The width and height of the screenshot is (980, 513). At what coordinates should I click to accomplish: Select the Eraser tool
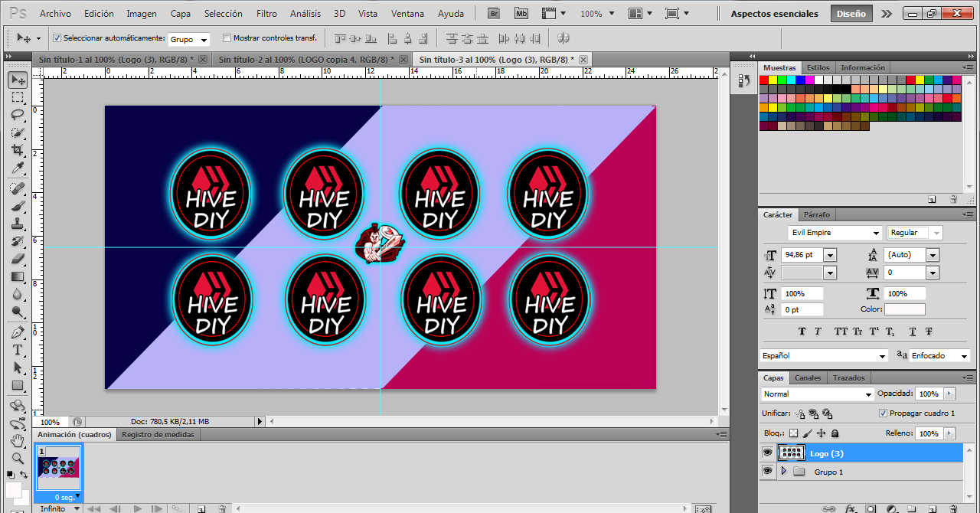(18, 259)
